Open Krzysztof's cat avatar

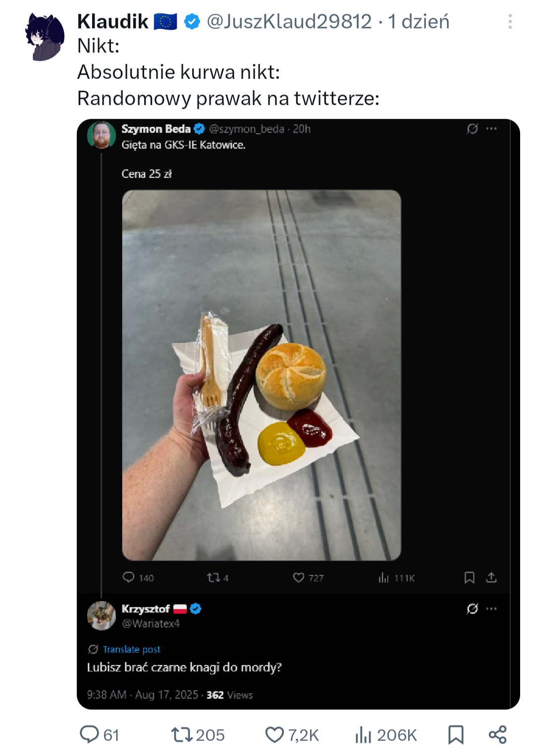coord(102,615)
